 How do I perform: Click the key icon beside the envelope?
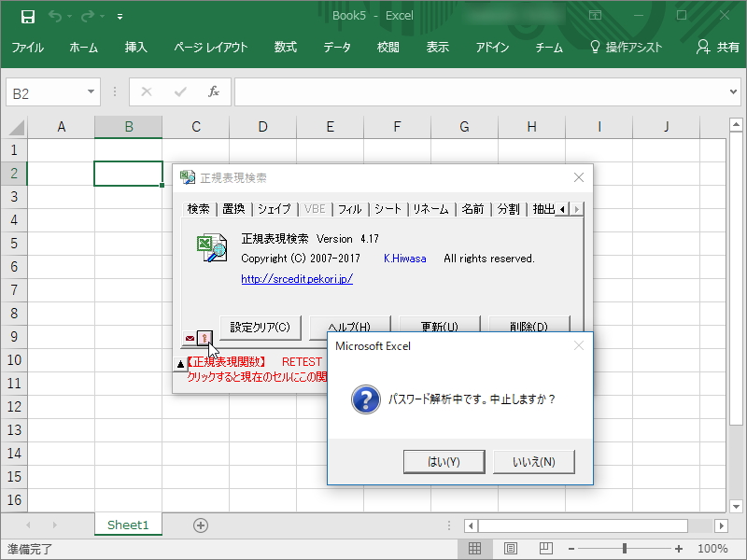[204, 337]
